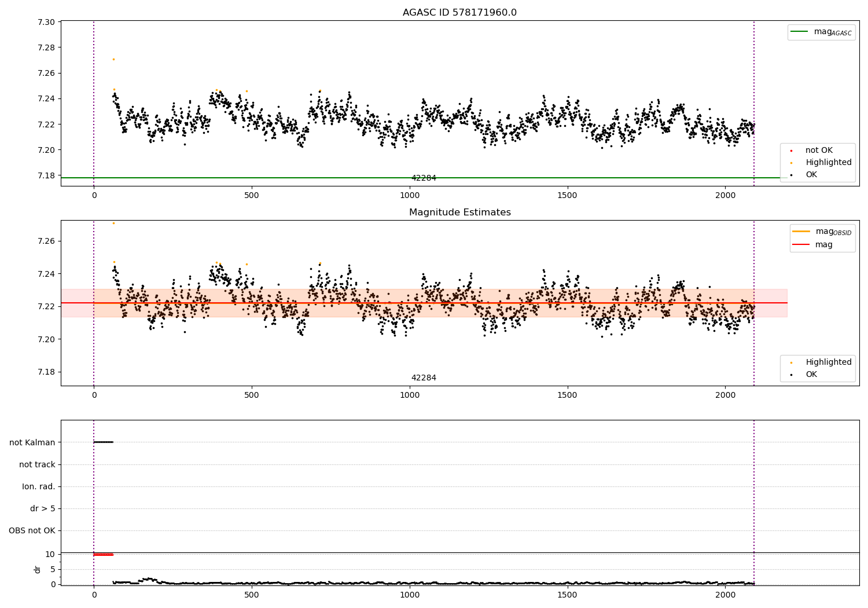Click the 'Ion. rad.' axis label
Viewport: 868px width, 608px height.
pos(39,486)
